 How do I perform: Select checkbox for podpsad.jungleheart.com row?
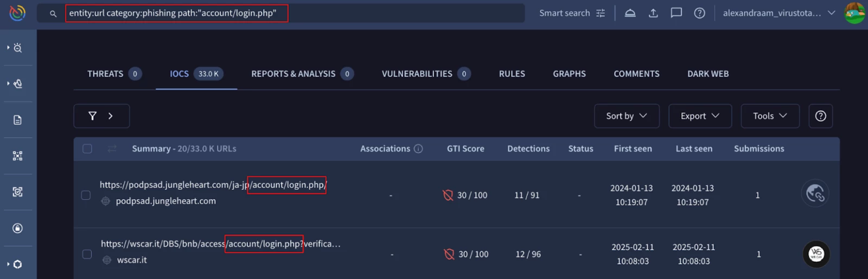coord(86,195)
